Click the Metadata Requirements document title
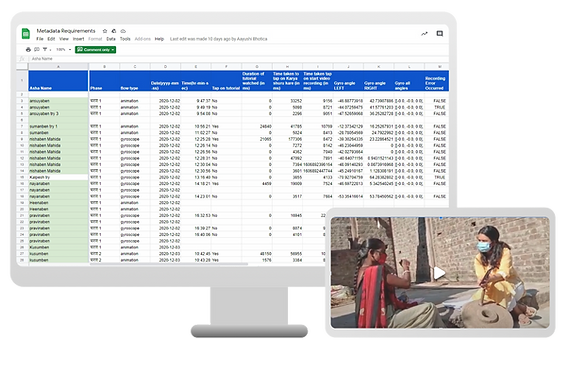This screenshot has height=373, width=569. tap(66, 31)
